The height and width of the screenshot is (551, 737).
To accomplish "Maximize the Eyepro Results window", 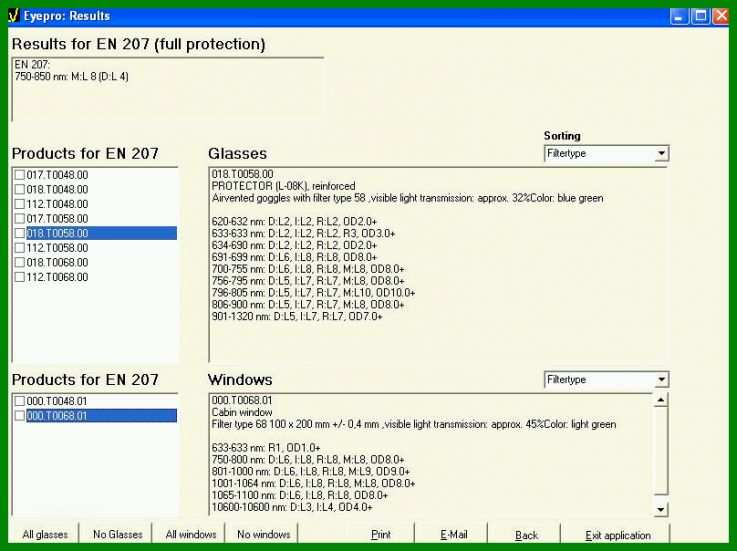I will (700, 16).
